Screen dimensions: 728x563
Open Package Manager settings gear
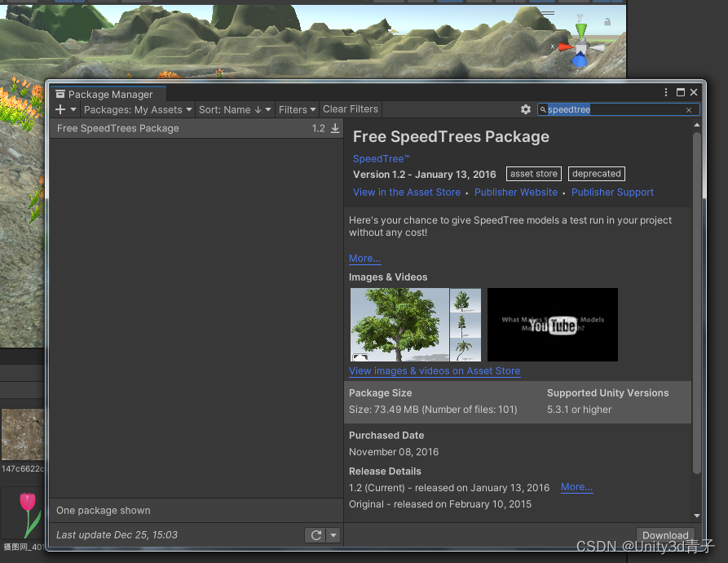coord(526,109)
